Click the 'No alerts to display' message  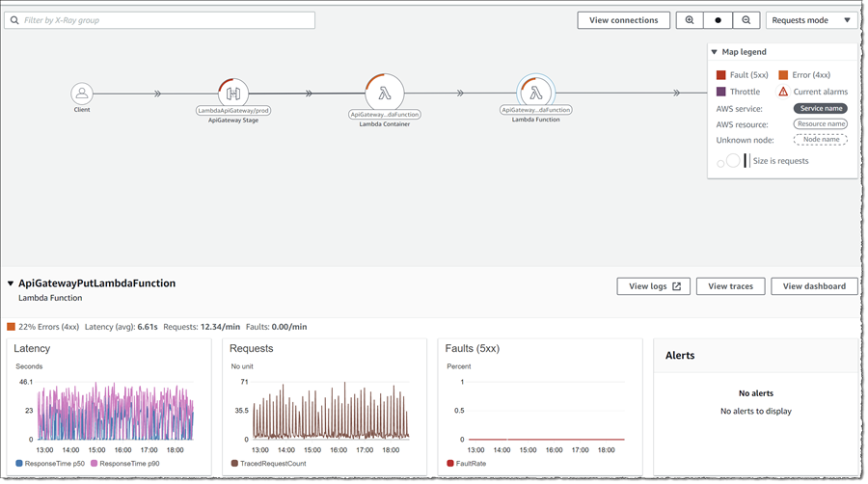click(x=755, y=411)
